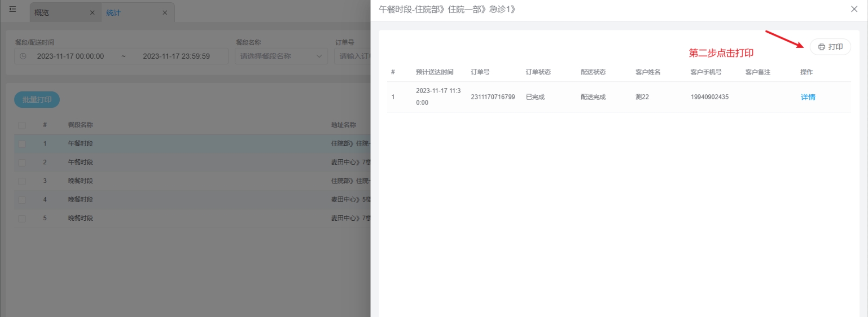
Task: Open 详情 link for order 2311170716799
Action: tap(808, 97)
